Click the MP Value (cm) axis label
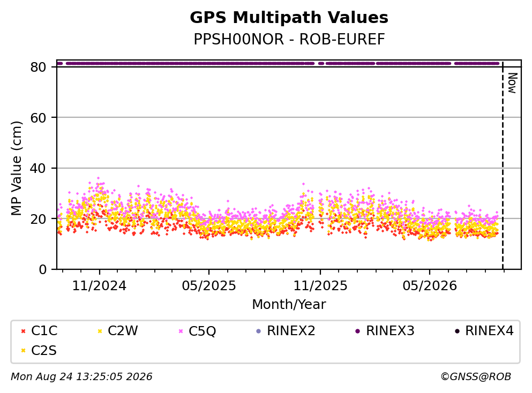This screenshot has width=532, height=393. pos(16,168)
